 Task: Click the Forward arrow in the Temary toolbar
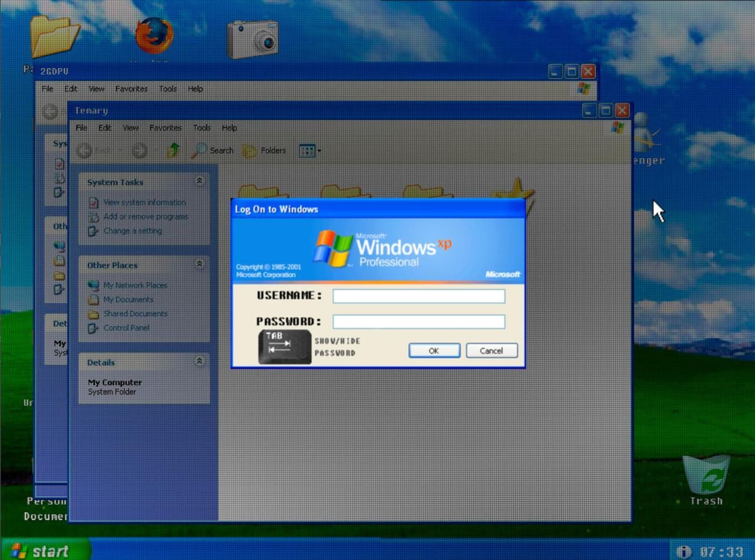pos(139,150)
